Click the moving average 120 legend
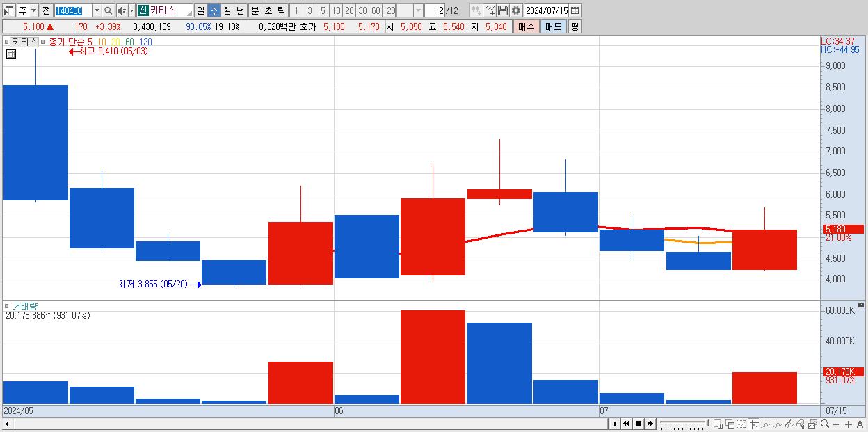Image resolution: width=868 pixels, height=432 pixels. pos(145,42)
